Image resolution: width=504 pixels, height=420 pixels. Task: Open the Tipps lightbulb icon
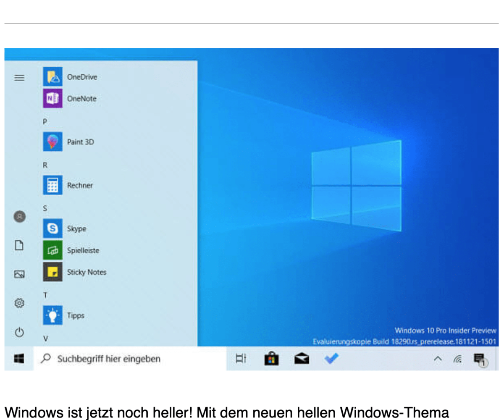click(x=53, y=315)
